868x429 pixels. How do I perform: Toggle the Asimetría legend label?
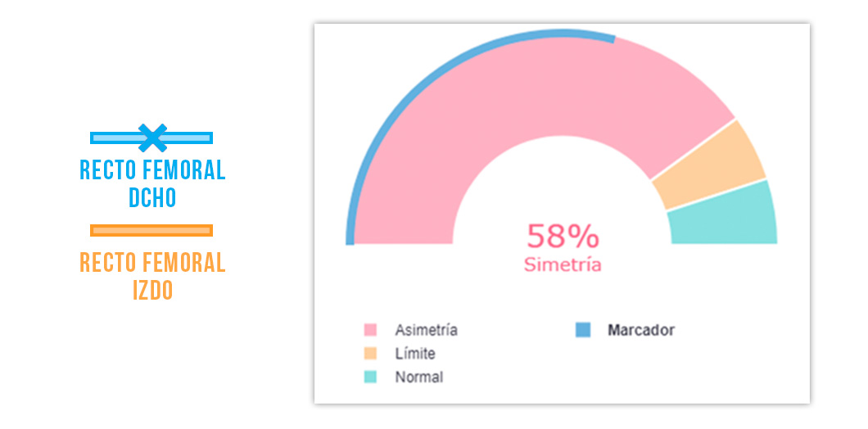point(426,330)
